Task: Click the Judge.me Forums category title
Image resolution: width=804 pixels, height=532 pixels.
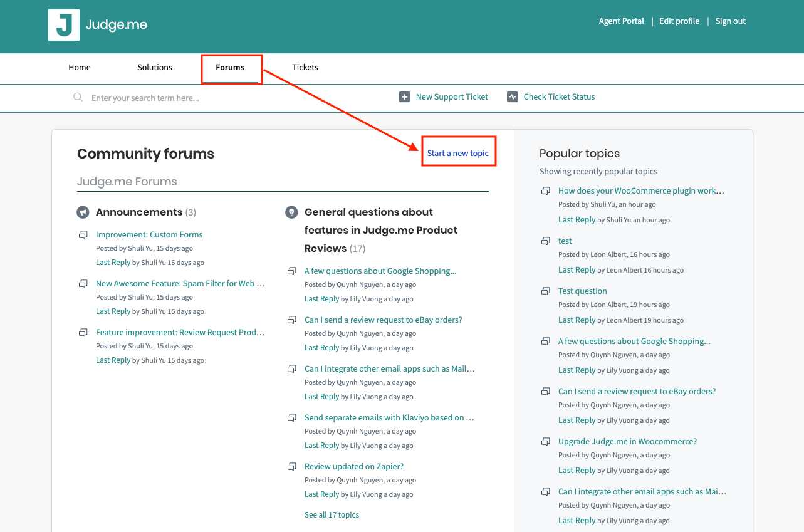Action: point(127,182)
